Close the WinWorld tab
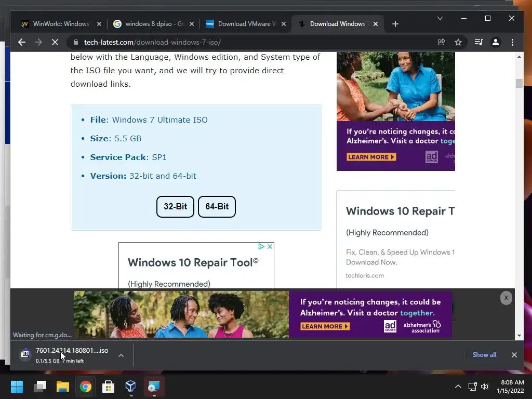532x399 pixels. click(x=99, y=24)
